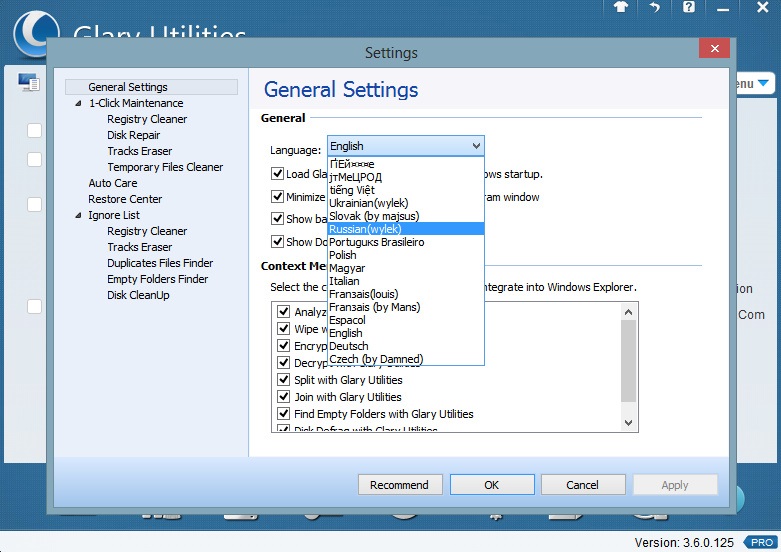Screen dimensions: 781x552
Task: Click the undo/restore arrow icon
Action: pos(654,7)
